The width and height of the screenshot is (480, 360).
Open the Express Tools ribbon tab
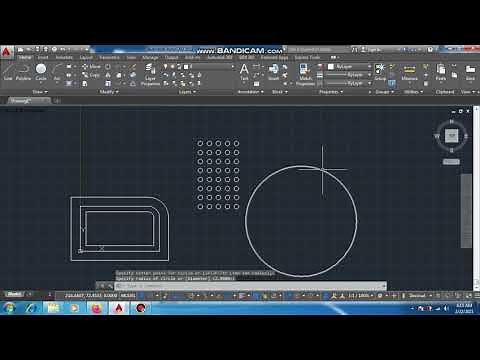pos(307,57)
